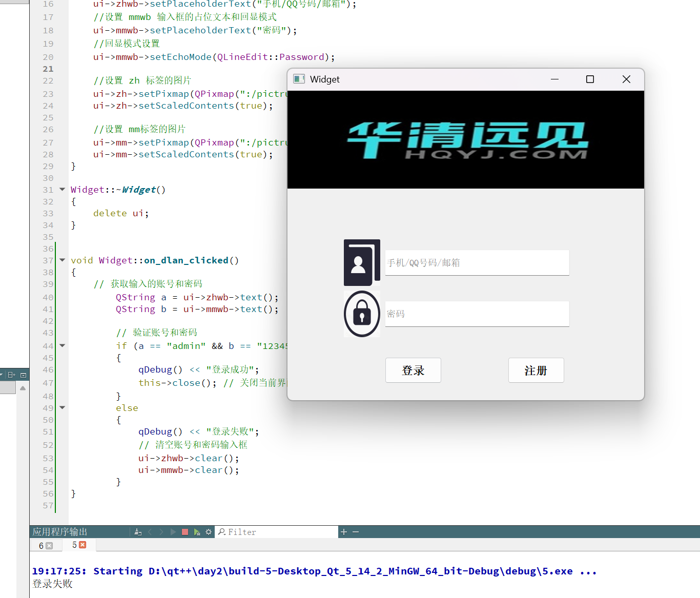Click 'ui->zhwb->clear();' code line
Viewport: 700px width, 598px height.
pos(189,458)
